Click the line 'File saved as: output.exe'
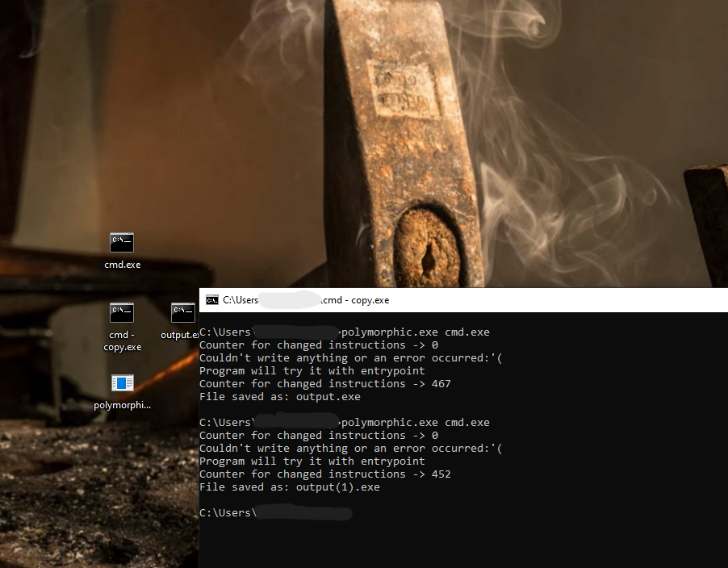 280,397
